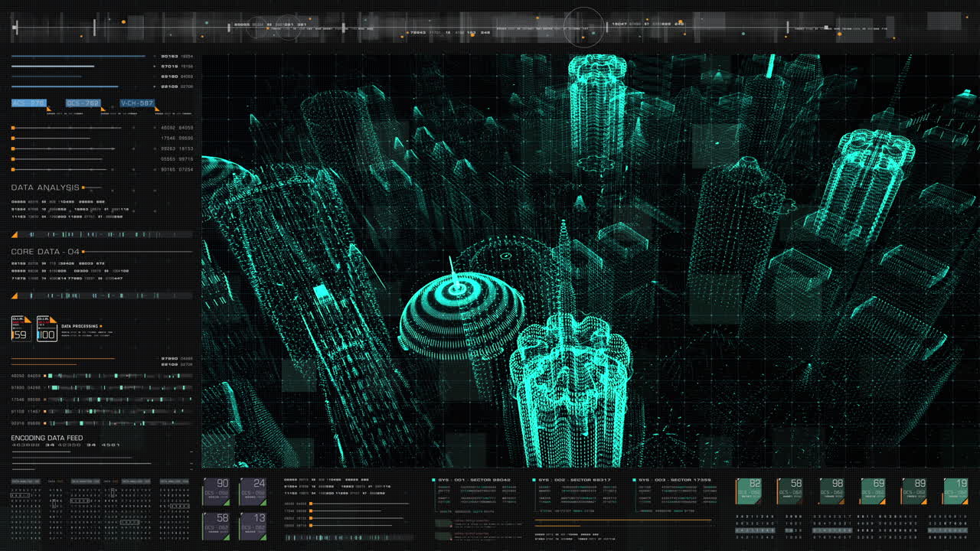Enable the DATA PROCESSING orange status indicator

101,326
